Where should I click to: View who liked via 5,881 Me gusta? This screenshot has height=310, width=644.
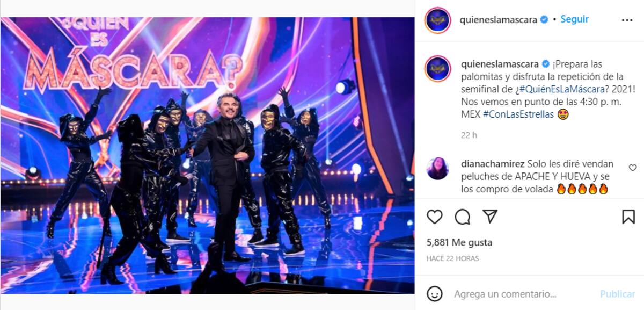(x=459, y=242)
